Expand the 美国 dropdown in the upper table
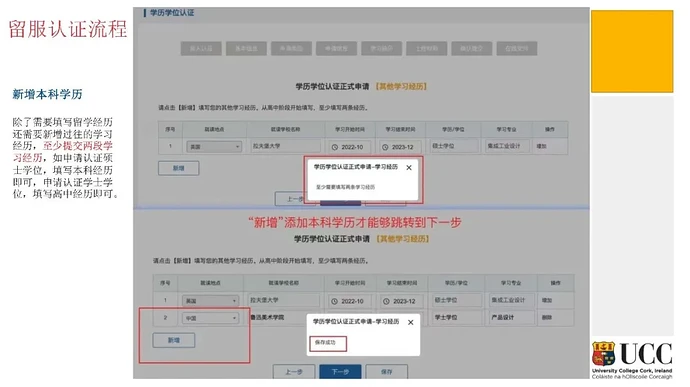690x387 pixels. click(x=214, y=147)
